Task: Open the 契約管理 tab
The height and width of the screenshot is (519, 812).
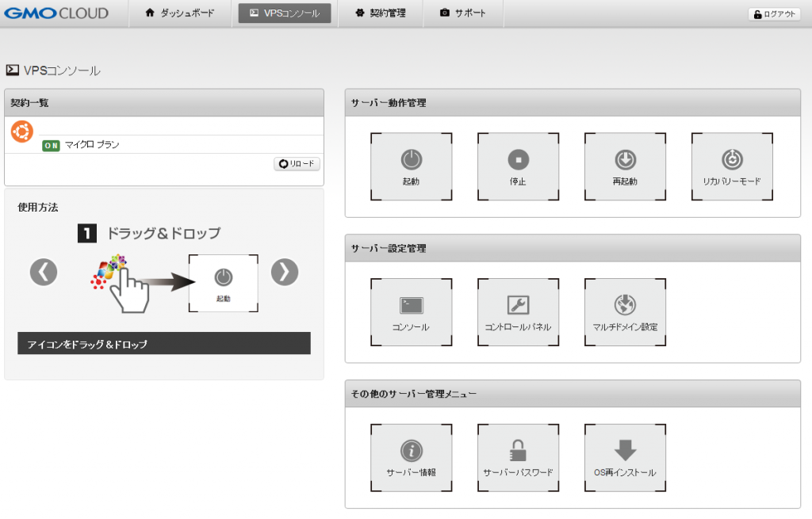Action: 380,13
